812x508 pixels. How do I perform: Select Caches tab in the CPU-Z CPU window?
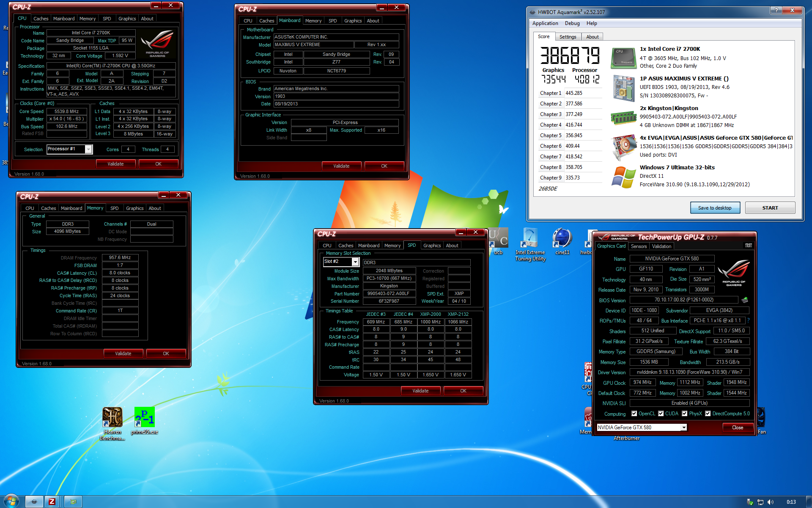click(x=41, y=19)
